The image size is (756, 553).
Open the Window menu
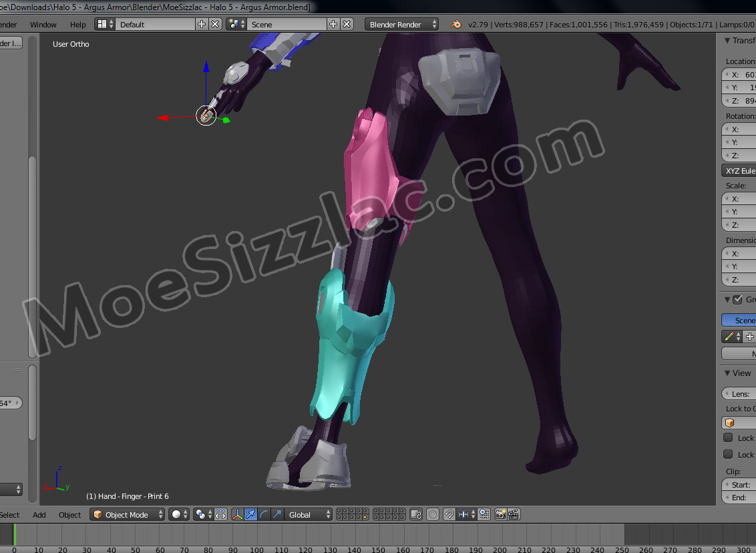pos(43,25)
